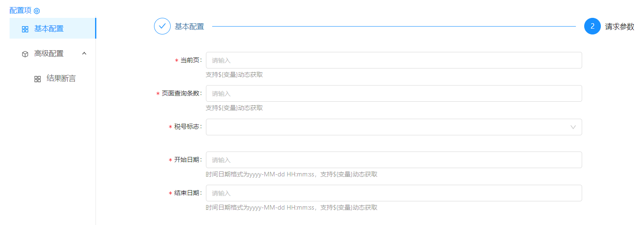
Task: Click the grid icon next to 结果断言
Action: [38, 79]
